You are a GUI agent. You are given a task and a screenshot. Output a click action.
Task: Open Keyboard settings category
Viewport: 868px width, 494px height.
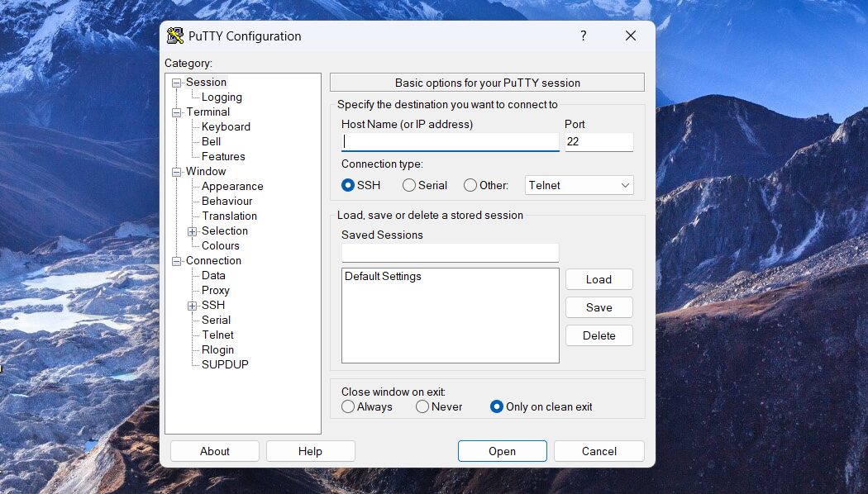click(226, 126)
